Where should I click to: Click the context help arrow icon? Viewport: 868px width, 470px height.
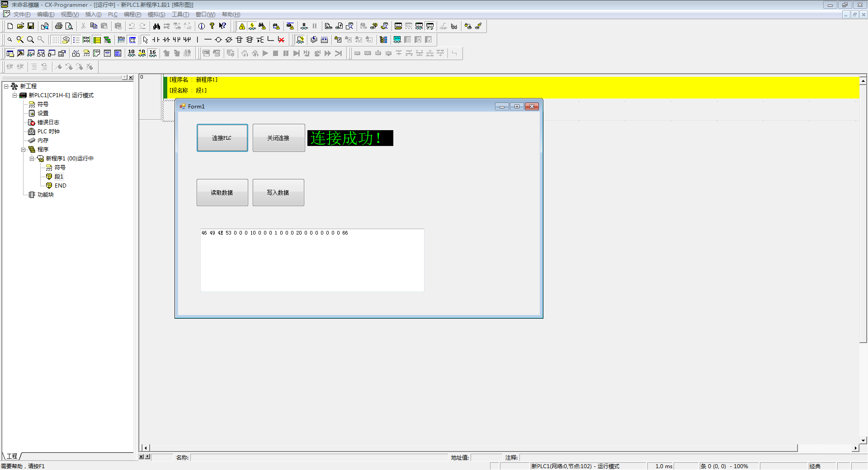point(222,26)
